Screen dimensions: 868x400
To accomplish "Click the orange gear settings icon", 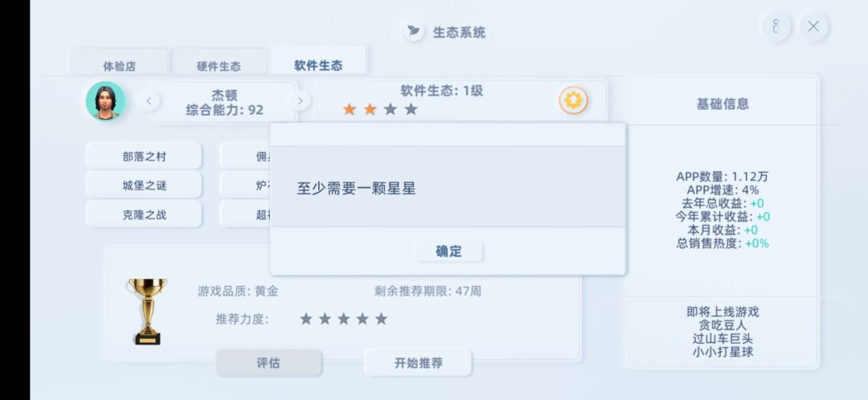I will (x=573, y=100).
